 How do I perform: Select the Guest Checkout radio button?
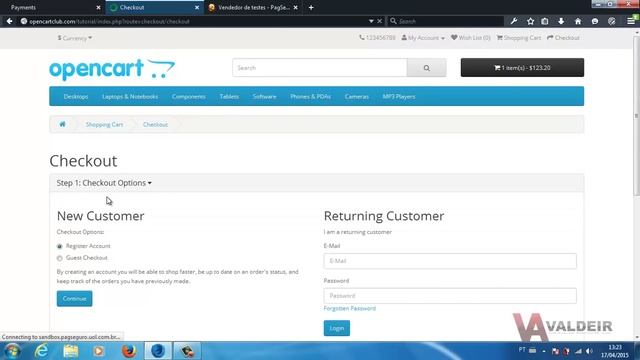point(60,258)
